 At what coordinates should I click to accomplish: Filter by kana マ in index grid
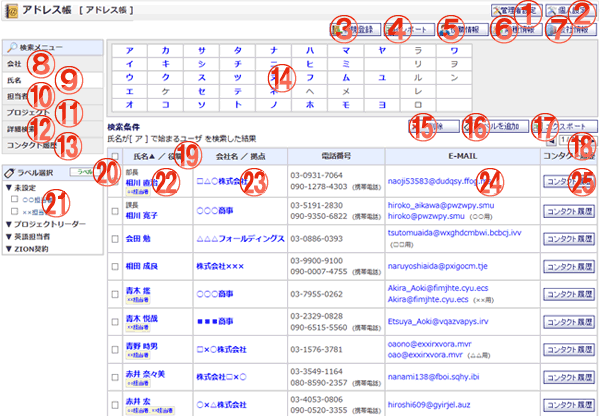click(x=346, y=51)
